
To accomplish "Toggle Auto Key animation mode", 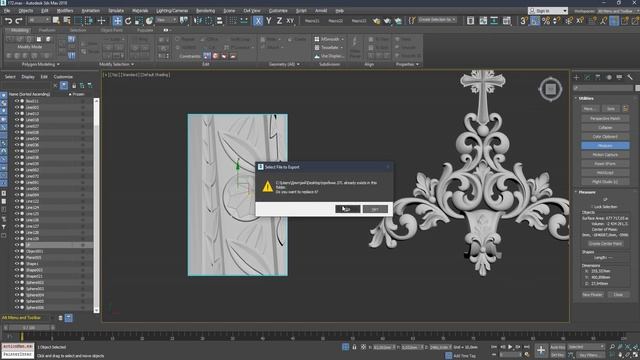I will point(558,347).
